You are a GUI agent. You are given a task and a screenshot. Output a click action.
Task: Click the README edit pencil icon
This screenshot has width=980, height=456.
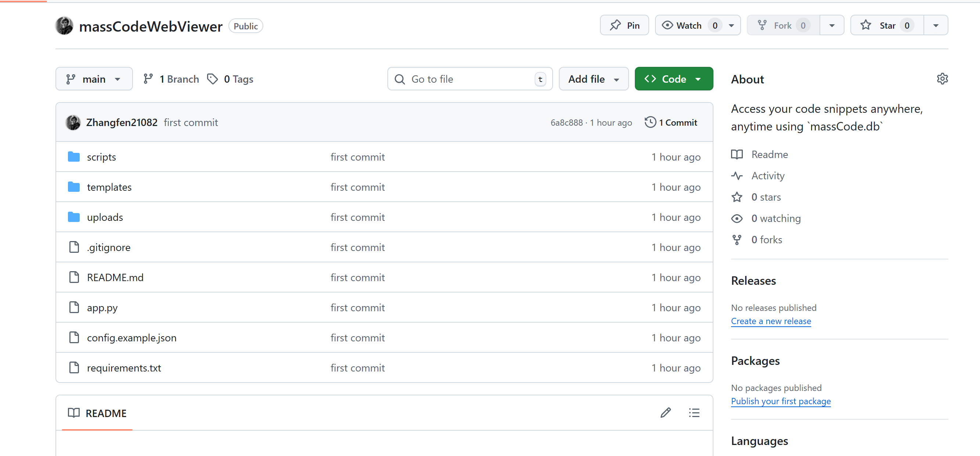[x=665, y=413]
